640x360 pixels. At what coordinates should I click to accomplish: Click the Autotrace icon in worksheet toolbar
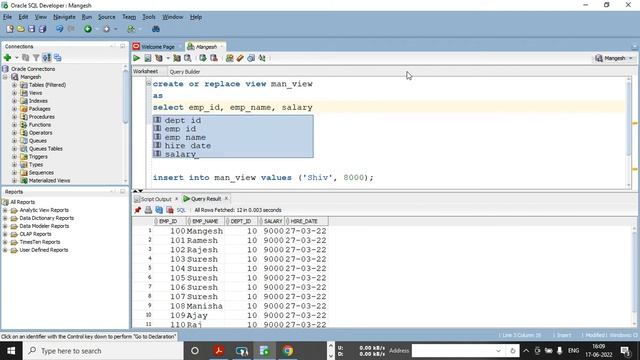[177, 58]
